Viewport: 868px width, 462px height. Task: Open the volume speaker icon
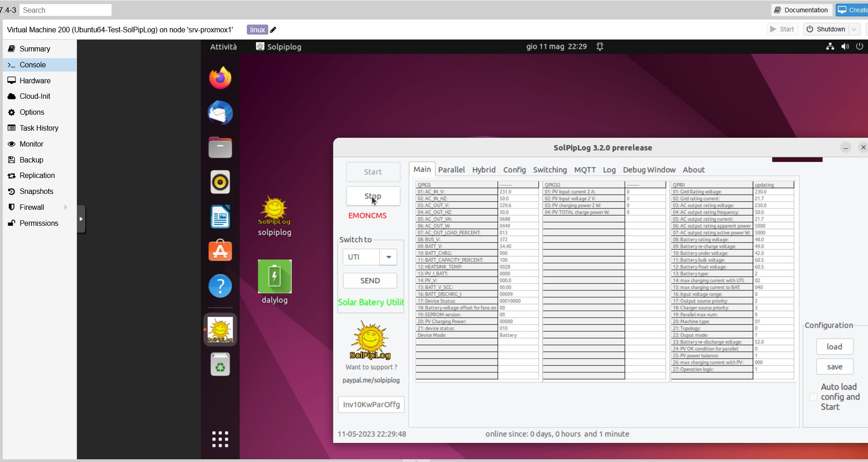coord(845,46)
